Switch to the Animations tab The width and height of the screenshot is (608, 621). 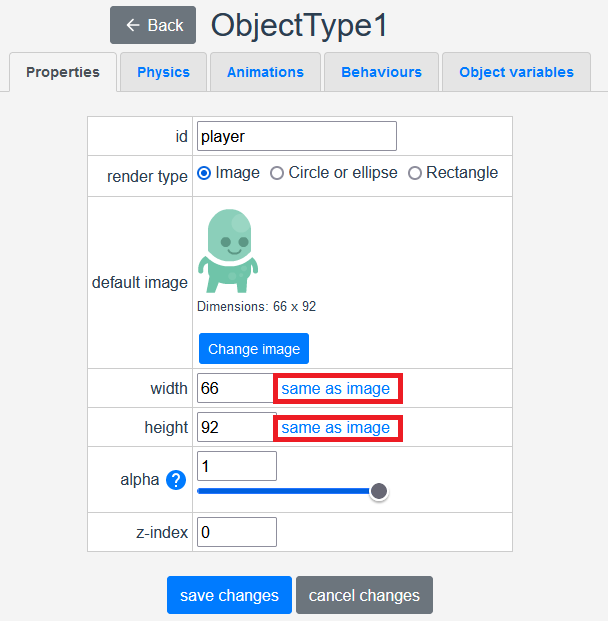(x=265, y=72)
